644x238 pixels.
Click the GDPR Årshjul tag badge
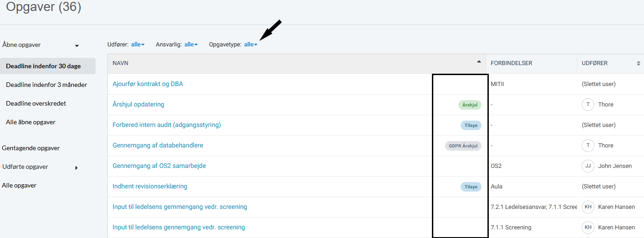[x=463, y=146]
